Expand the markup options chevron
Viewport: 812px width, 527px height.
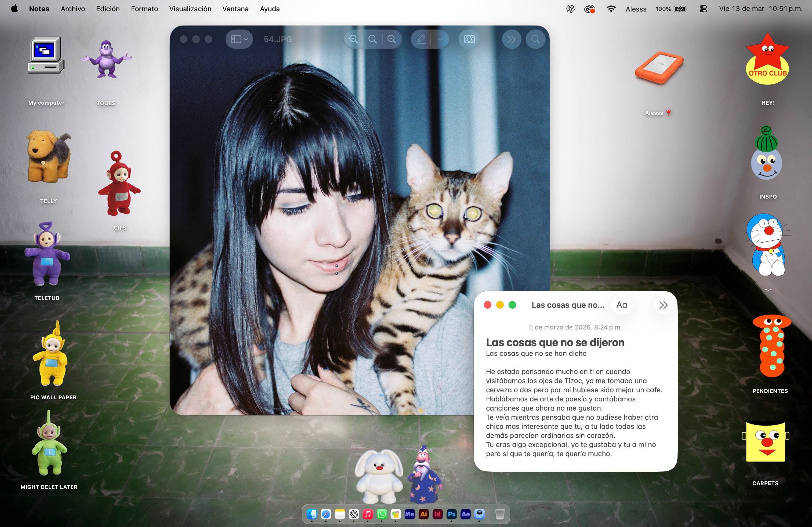click(x=440, y=39)
